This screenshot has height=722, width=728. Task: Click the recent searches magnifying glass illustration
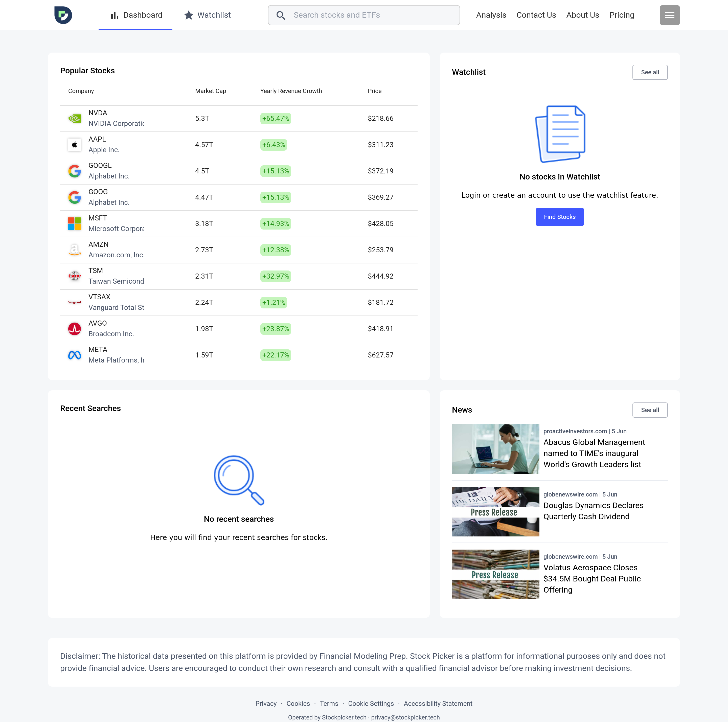pos(239,480)
